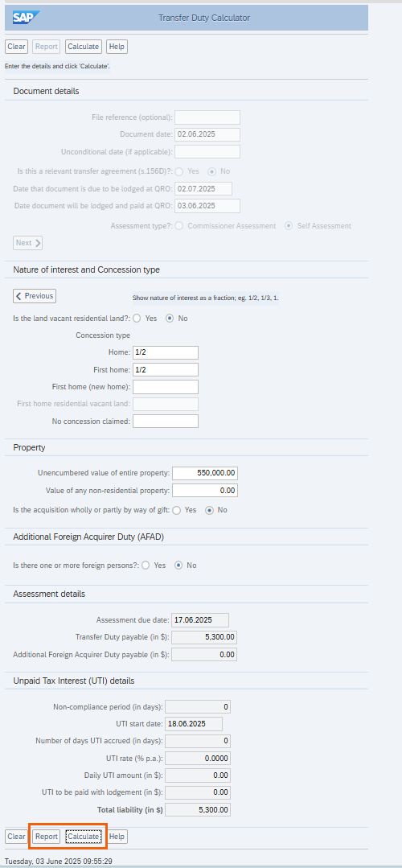Click the bottom Clear button
Viewport: 402px width, 868px height.
(x=16, y=837)
